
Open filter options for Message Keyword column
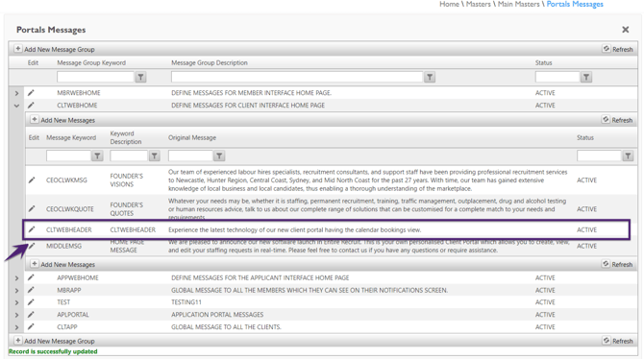pyautogui.click(x=97, y=156)
